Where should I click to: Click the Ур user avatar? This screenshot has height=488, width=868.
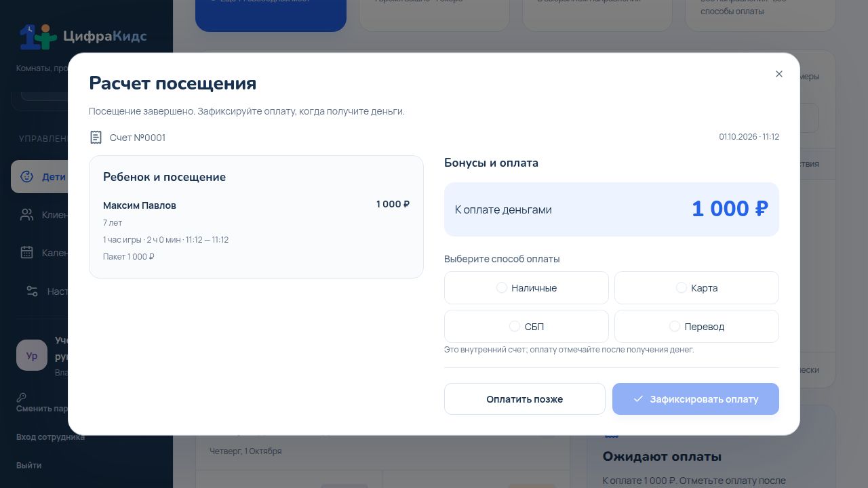coord(32,355)
